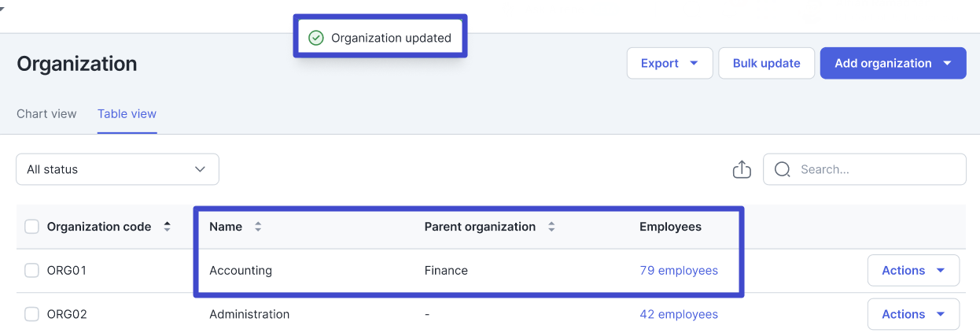Click green checkmark in Organization updated toast
The width and height of the screenshot is (980, 333).
click(316, 38)
